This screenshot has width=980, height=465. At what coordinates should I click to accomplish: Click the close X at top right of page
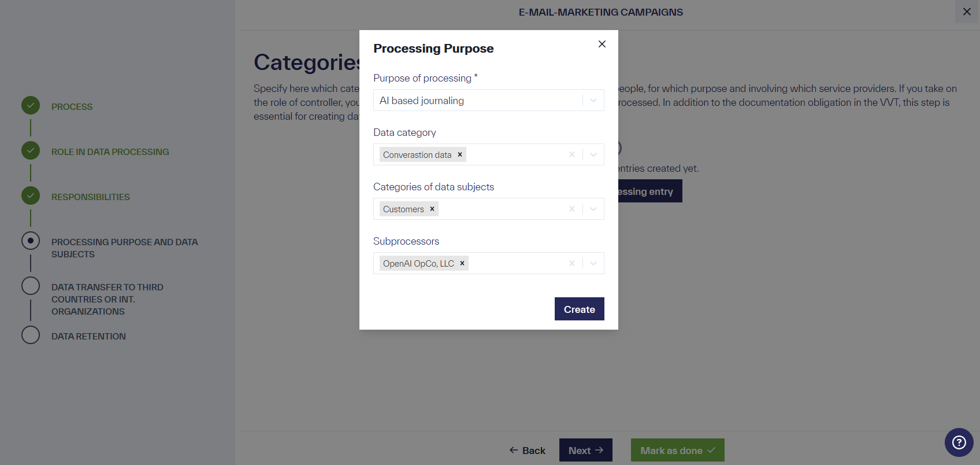point(966,12)
